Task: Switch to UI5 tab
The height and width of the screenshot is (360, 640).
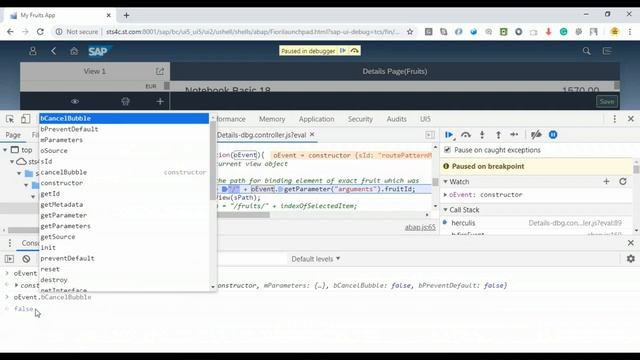Action: click(425, 119)
